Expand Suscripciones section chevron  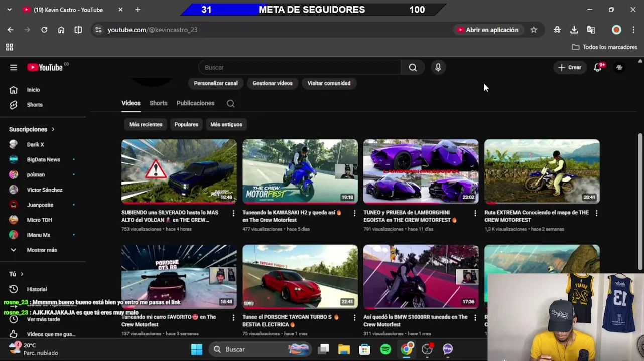tap(53, 129)
